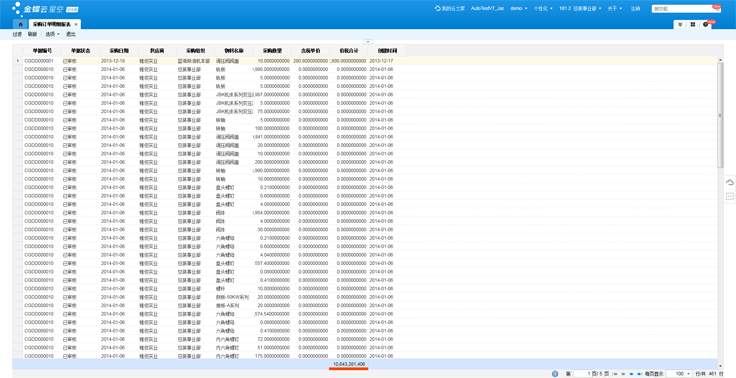Click the 刷新 toolbar button
This screenshot has width=736, height=378.
[x=32, y=34]
